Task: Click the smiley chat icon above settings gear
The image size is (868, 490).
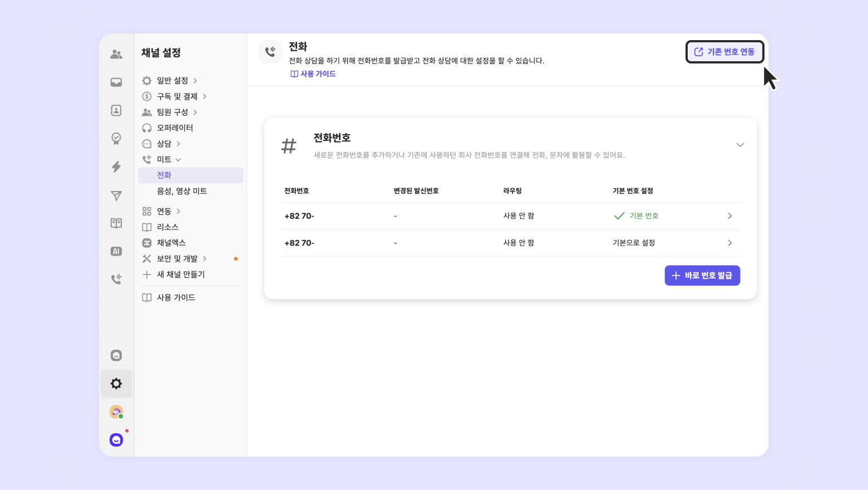Action: (x=116, y=355)
